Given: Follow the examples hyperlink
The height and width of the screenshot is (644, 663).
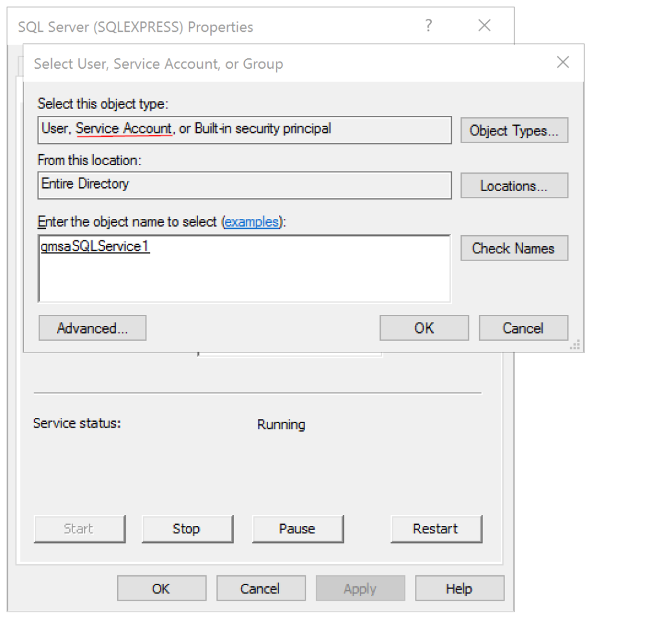Looking at the screenshot, I should tap(251, 222).
